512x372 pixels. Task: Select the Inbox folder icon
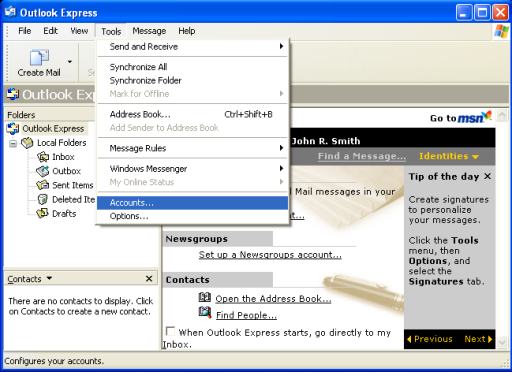(43, 157)
